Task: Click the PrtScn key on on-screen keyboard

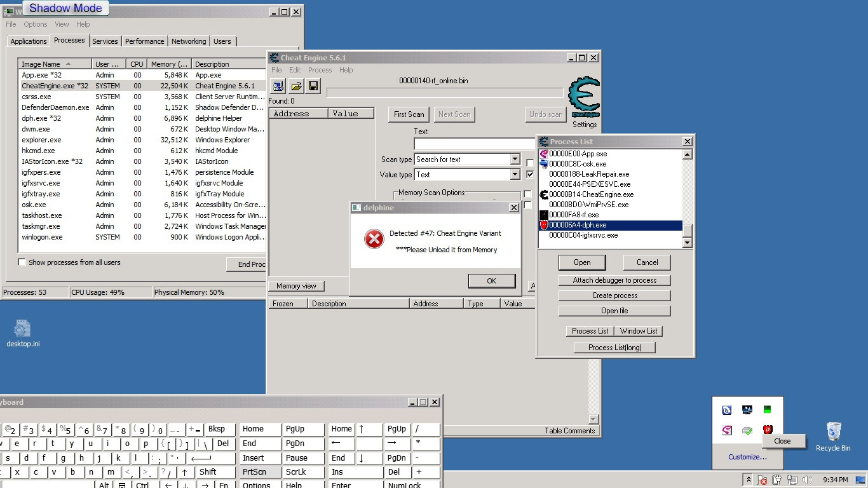Action: coord(260,472)
